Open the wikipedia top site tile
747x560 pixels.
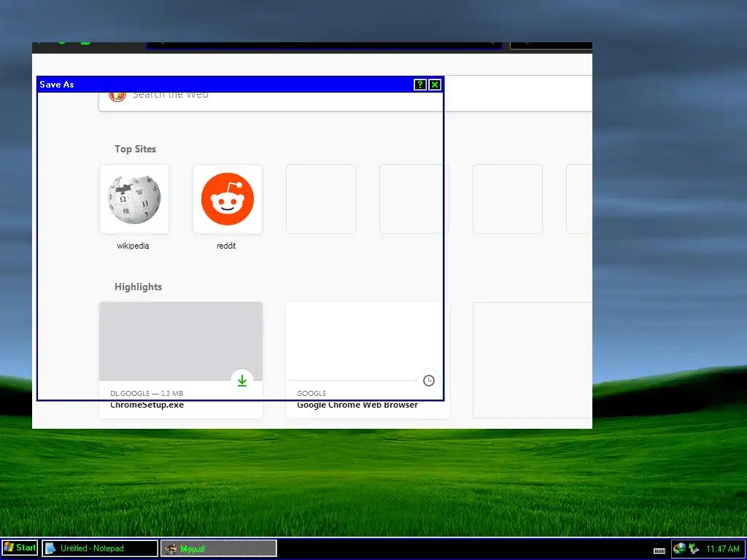point(134,199)
